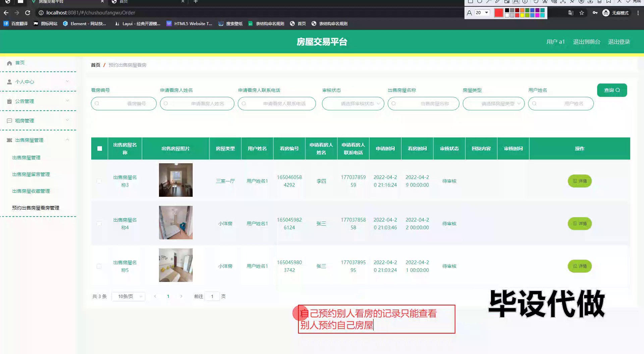Screen dimensions: 644x354
Task: Click the large current red color box
Action: coord(499,13)
